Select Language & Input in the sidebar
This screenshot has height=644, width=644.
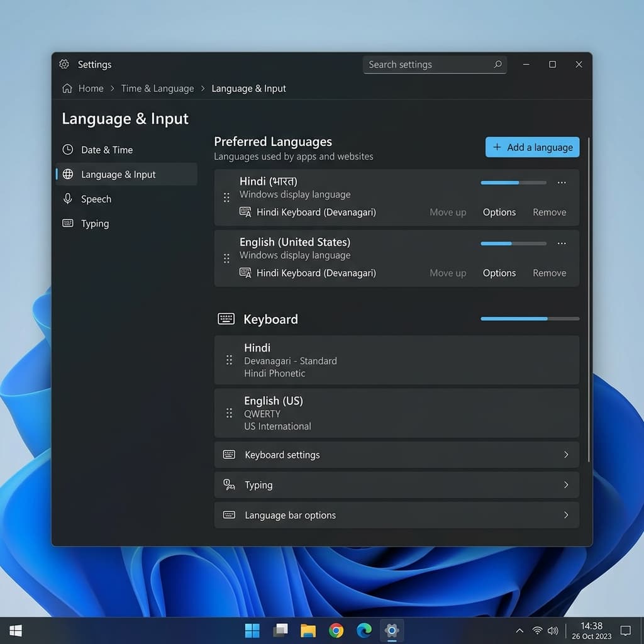click(126, 174)
